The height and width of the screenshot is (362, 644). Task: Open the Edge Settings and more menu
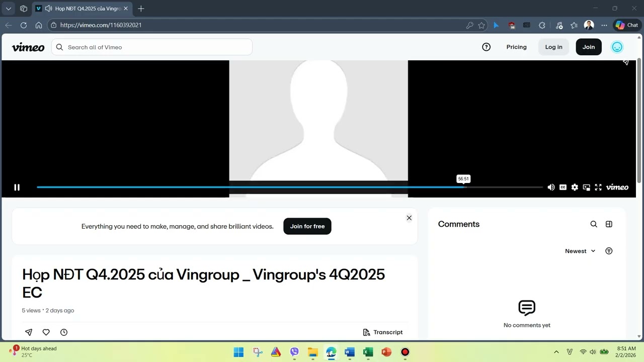pyautogui.click(x=604, y=25)
